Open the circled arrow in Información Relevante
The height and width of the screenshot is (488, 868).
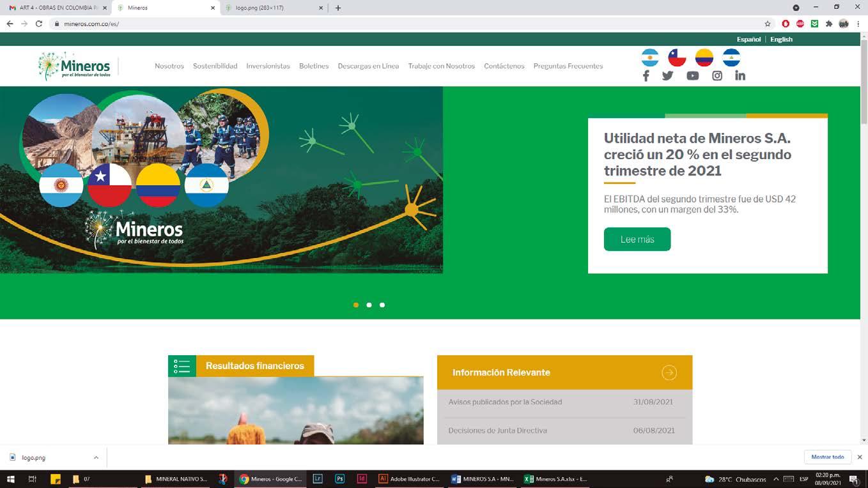[x=669, y=372]
